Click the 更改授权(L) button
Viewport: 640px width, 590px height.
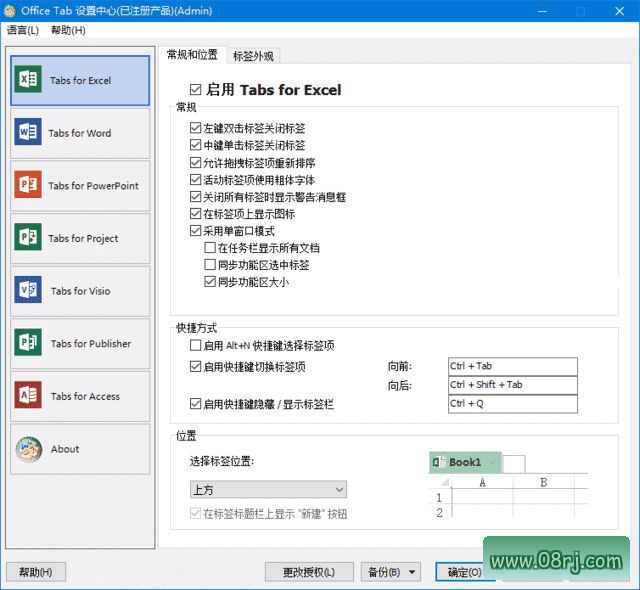click(x=309, y=572)
